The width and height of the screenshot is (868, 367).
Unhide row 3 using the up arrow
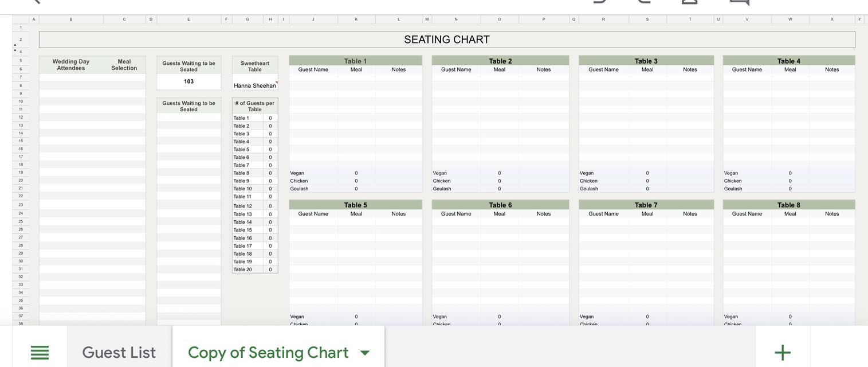tap(15, 45)
